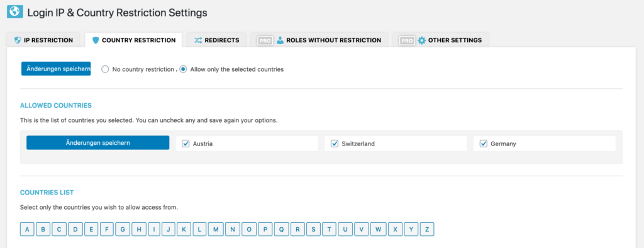Viewport: 644px width, 248px height.
Task: Filter countries by letter E
Action: [91, 230]
